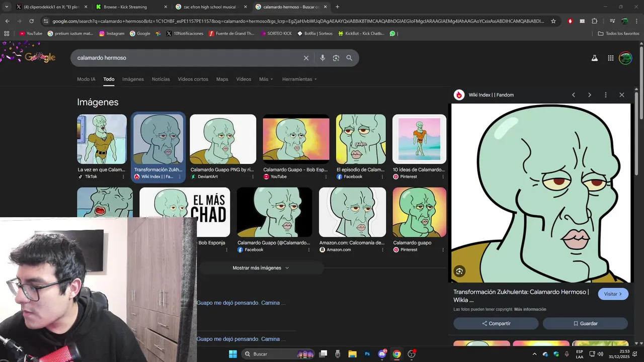Image resolution: width=644 pixels, height=362 pixels.
Task: Search by image with the Google Lens icon
Action: pos(336,58)
